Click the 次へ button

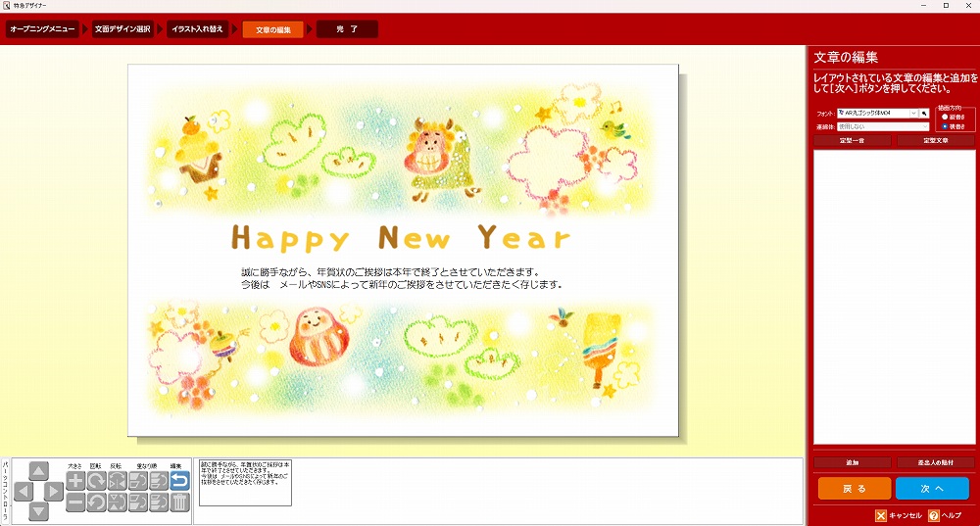931,488
